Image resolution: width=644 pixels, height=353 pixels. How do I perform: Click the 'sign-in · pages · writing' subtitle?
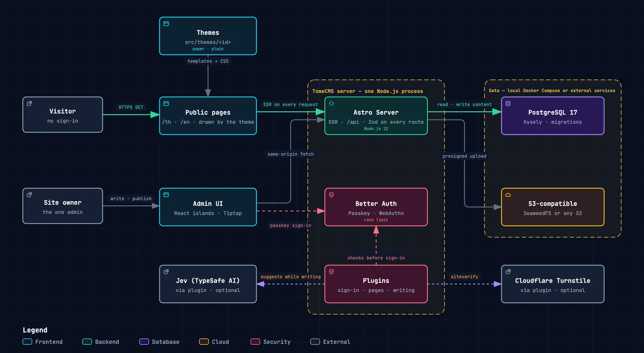(376, 290)
